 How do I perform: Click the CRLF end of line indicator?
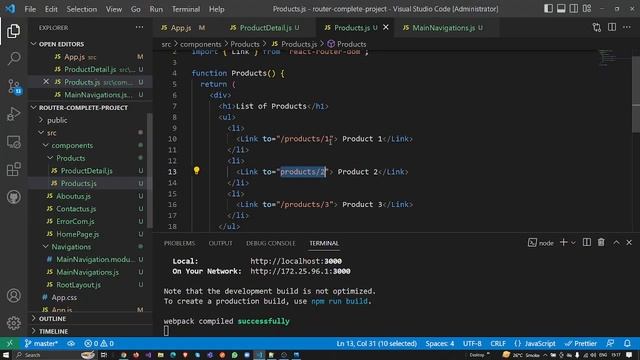498,343
